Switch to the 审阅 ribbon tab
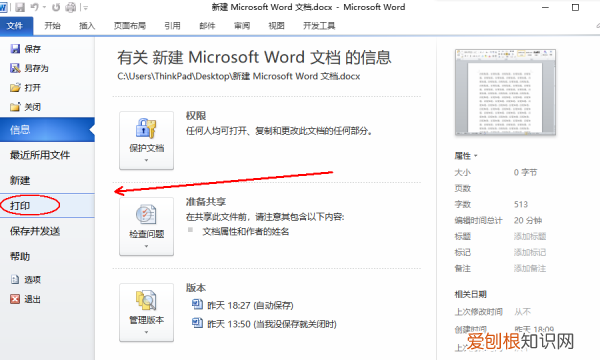This screenshot has height=360, width=600. 242,26
